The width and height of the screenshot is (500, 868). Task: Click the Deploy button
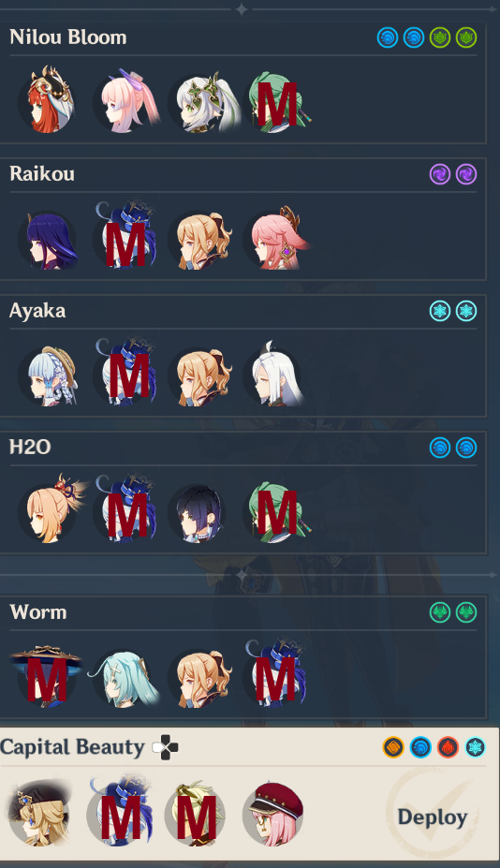coord(433,817)
